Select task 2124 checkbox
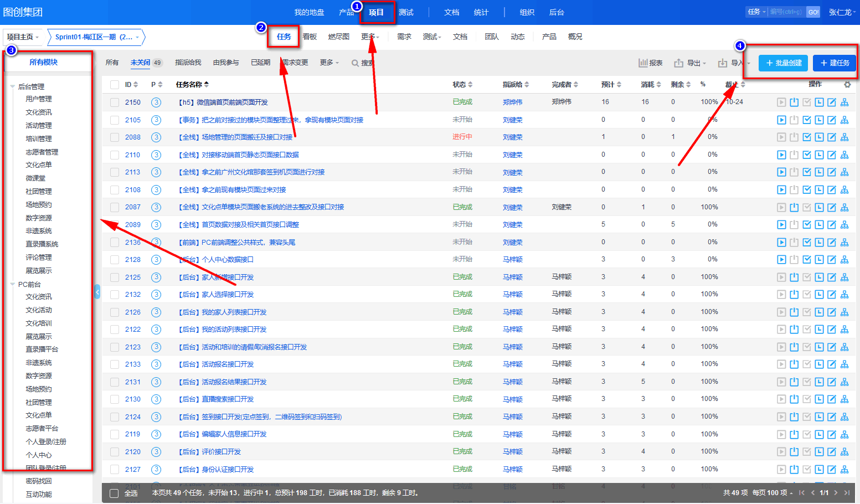The width and height of the screenshot is (860, 504). (x=115, y=417)
